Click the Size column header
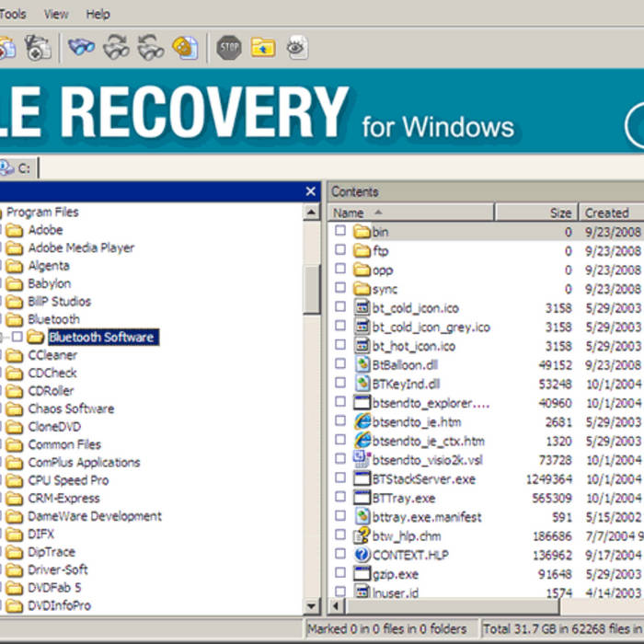Viewport: 644px width, 644px height. coord(536,213)
